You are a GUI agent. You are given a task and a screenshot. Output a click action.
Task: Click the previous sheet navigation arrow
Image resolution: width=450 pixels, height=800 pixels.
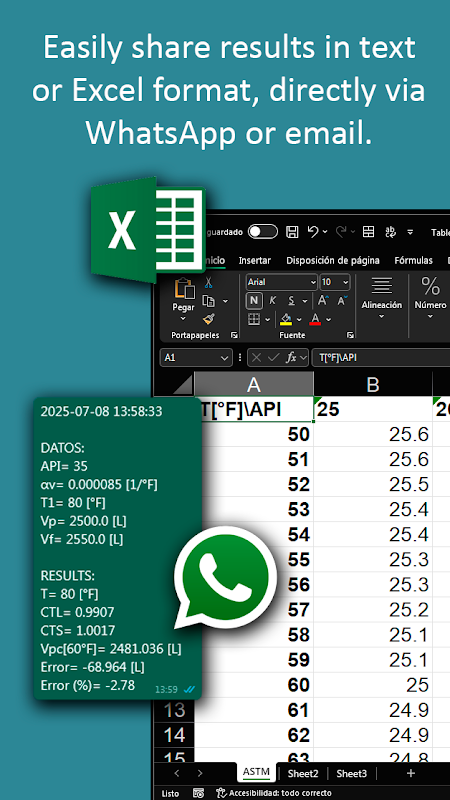[177, 773]
